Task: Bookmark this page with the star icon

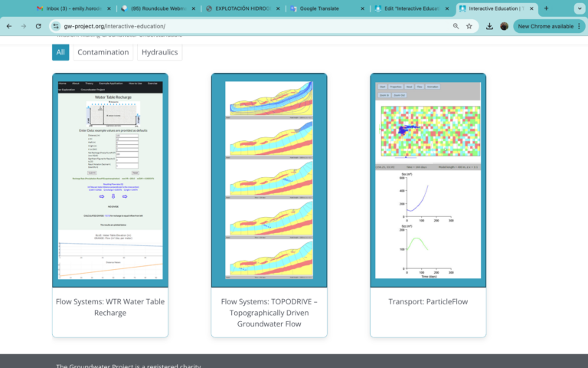Action: point(469,26)
